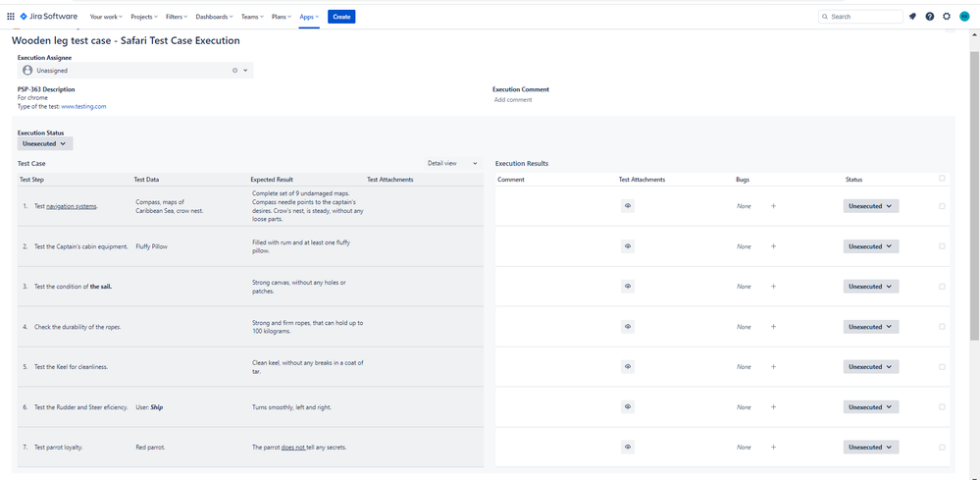Upload attachment for Captain's cabin step
This screenshot has width=980, height=480.
click(628, 246)
